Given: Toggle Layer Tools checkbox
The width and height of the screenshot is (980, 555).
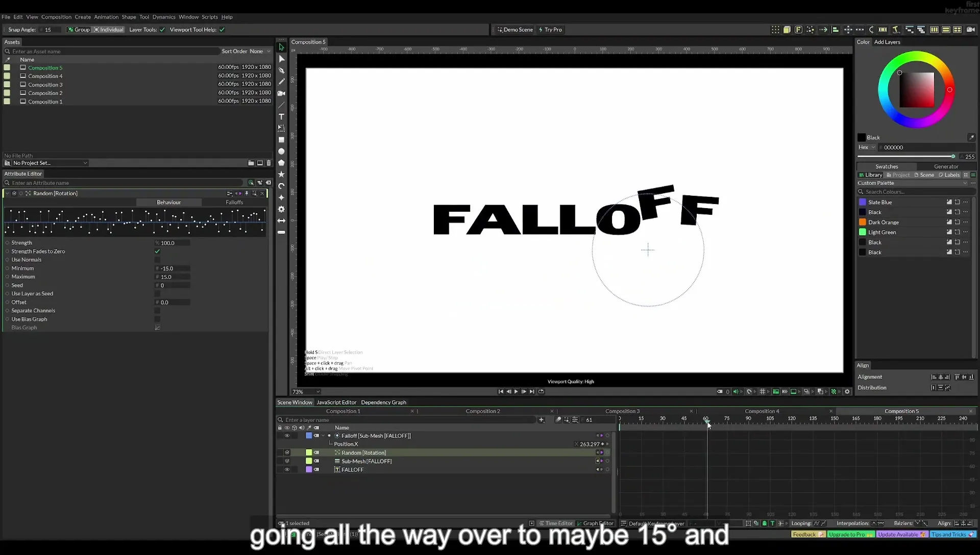Looking at the screenshot, I should pos(162,30).
